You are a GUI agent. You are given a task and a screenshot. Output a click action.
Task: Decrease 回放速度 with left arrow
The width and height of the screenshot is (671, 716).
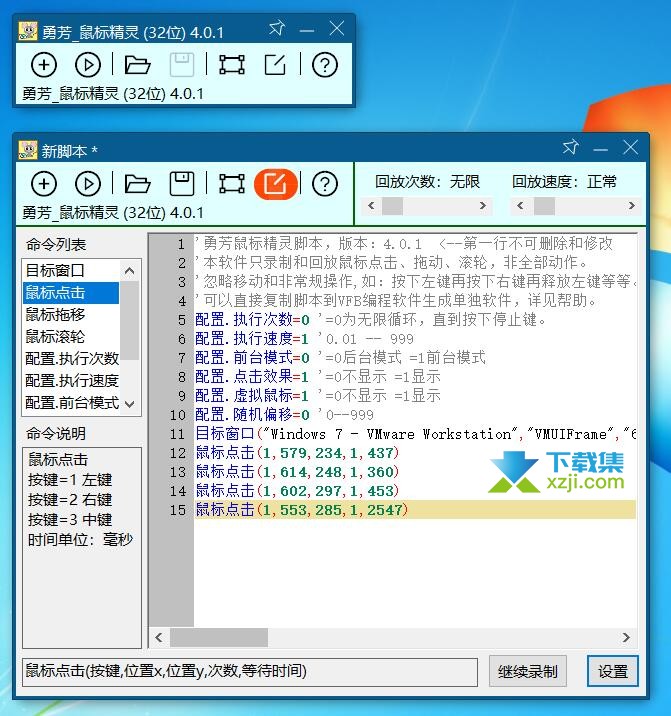[x=520, y=206]
